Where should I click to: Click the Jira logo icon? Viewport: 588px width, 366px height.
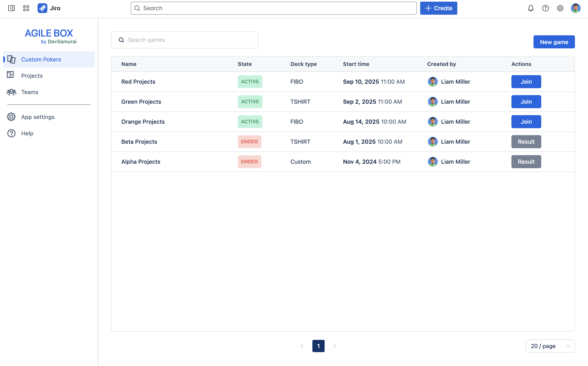tap(42, 8)
